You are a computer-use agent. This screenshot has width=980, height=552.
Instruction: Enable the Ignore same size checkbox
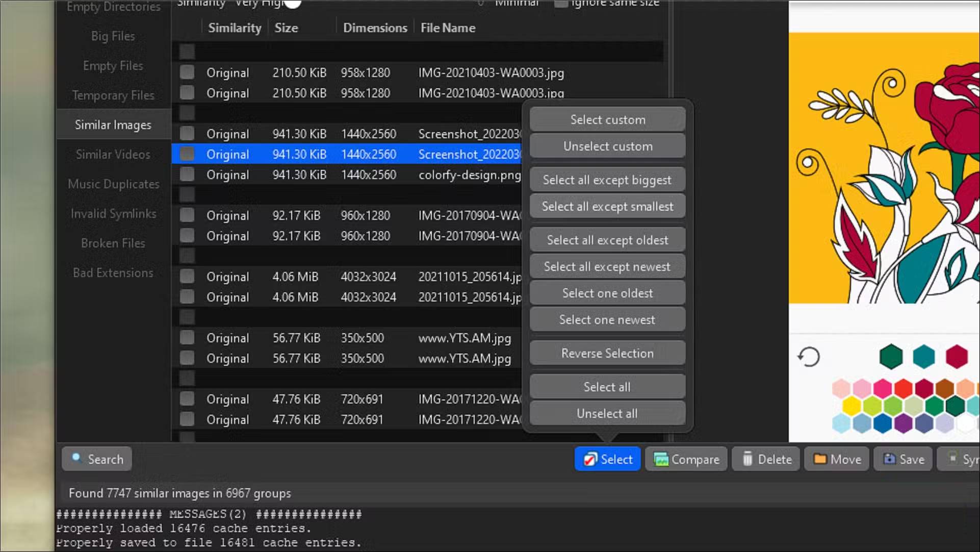point(561,3)
